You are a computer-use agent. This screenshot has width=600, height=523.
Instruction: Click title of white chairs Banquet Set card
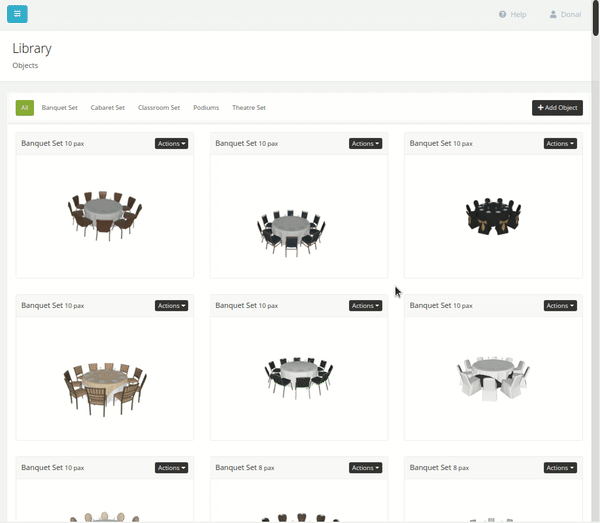pos(441,305)
